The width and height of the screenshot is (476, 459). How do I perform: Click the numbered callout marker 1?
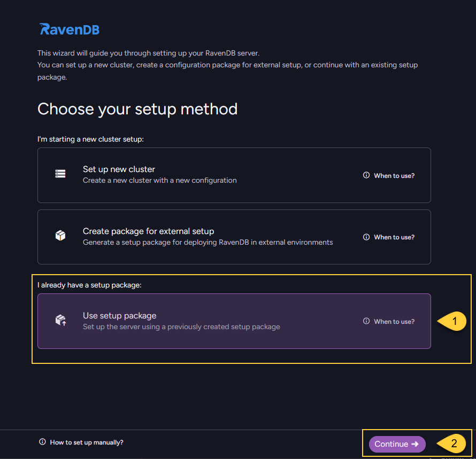[x=454, y=321]
